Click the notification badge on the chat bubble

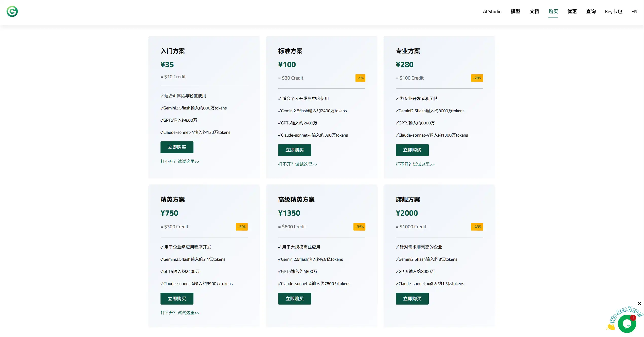tap(633, 317)
